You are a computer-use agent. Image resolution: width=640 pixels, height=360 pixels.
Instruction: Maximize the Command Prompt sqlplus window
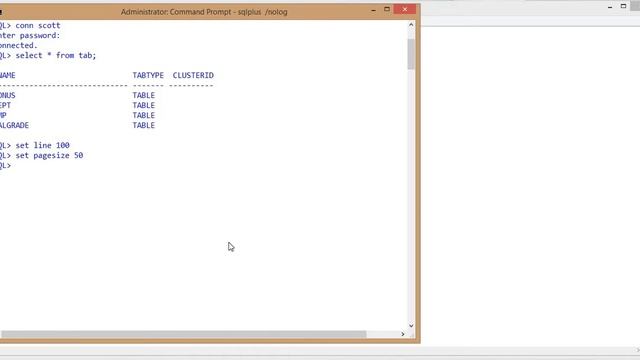point(387,9)
